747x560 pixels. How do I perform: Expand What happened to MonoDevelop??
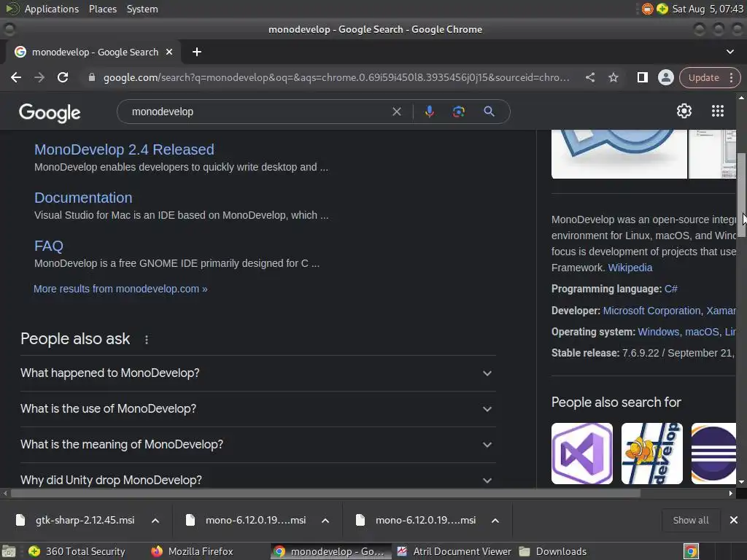pyautogui.click(x=258, y=373)
